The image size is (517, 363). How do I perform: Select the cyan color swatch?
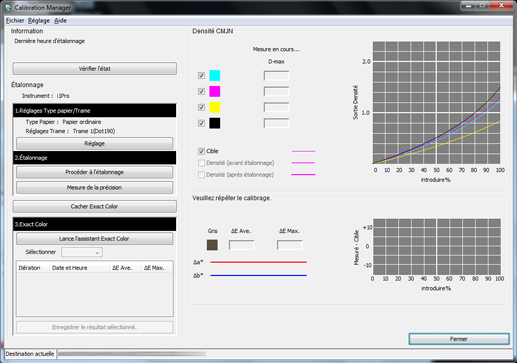(x=215, y=75)
